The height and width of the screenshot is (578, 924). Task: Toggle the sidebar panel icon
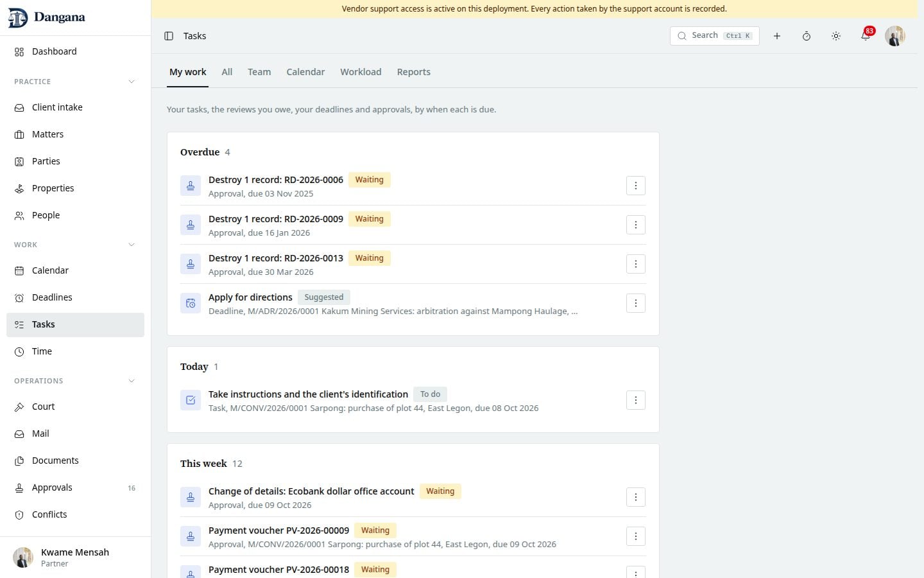click(169, 36)
